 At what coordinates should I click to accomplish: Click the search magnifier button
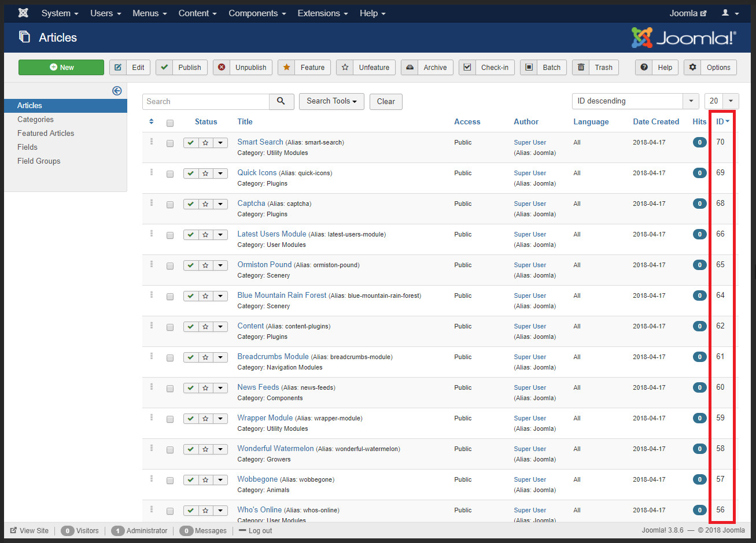coord(281,101)
